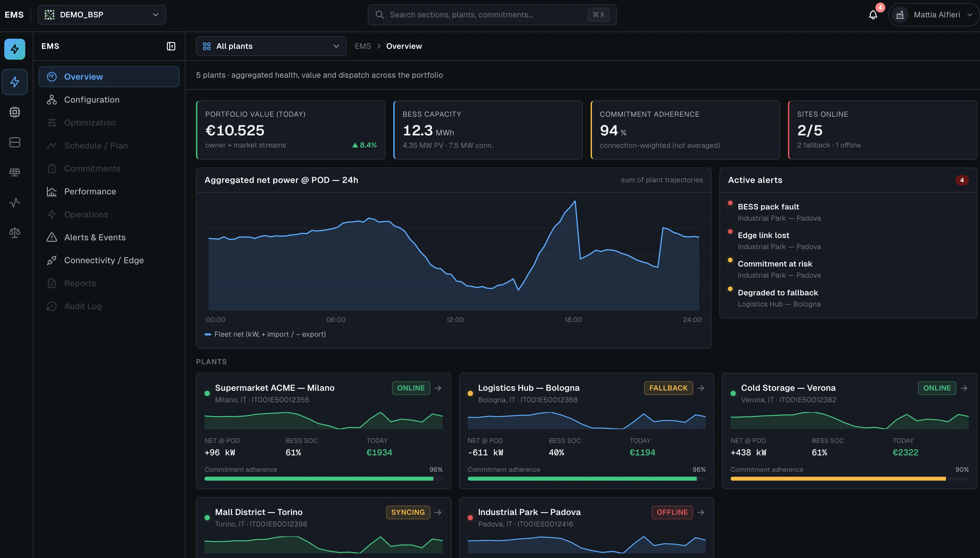Click the ONLINE badge on Supermarket ACME
The width and height of the screenshot is (980, 558).
pyautogui.click(x=411, y=388)
